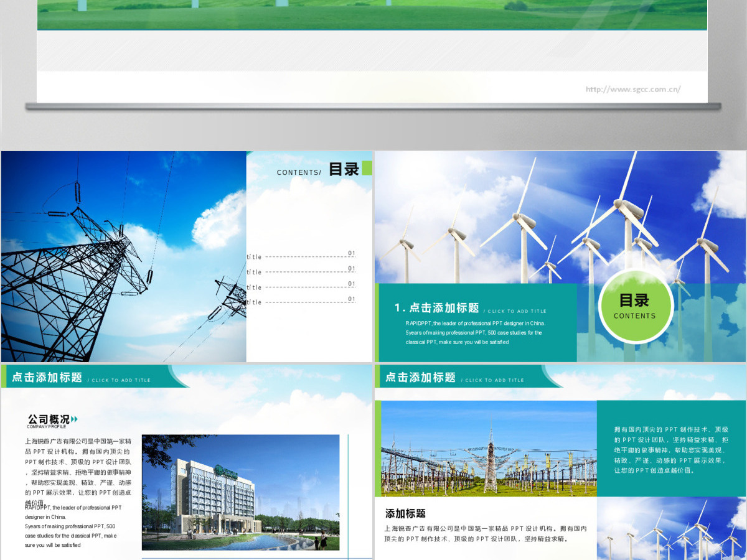Click the double arrow icon after 公司概况
747x560 pixels.
(75, 419)
